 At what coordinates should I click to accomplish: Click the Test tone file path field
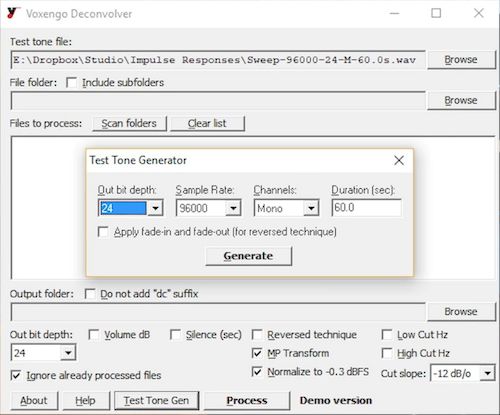click(x=218, y=60)
